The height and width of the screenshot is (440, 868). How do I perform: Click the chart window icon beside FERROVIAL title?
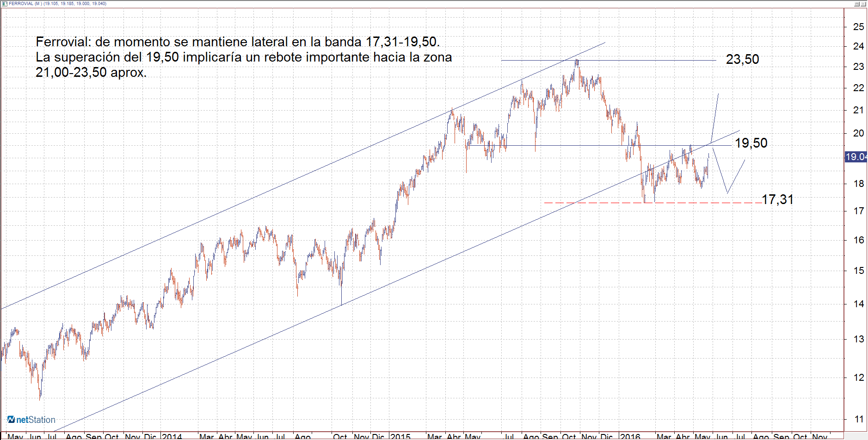5,4
